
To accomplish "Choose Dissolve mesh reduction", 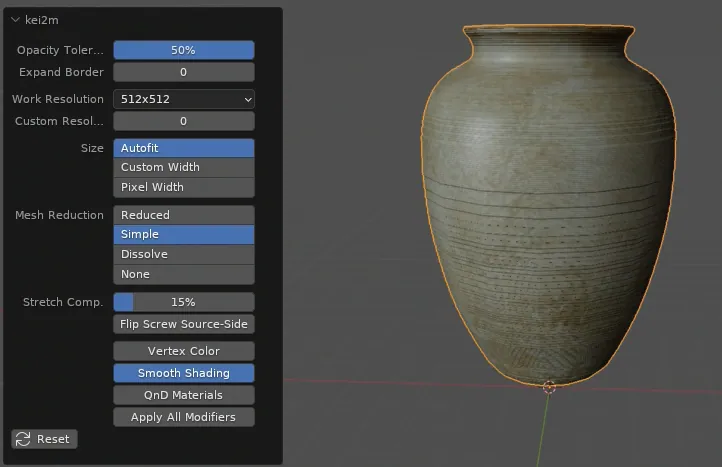I will (x=184, y=254).
